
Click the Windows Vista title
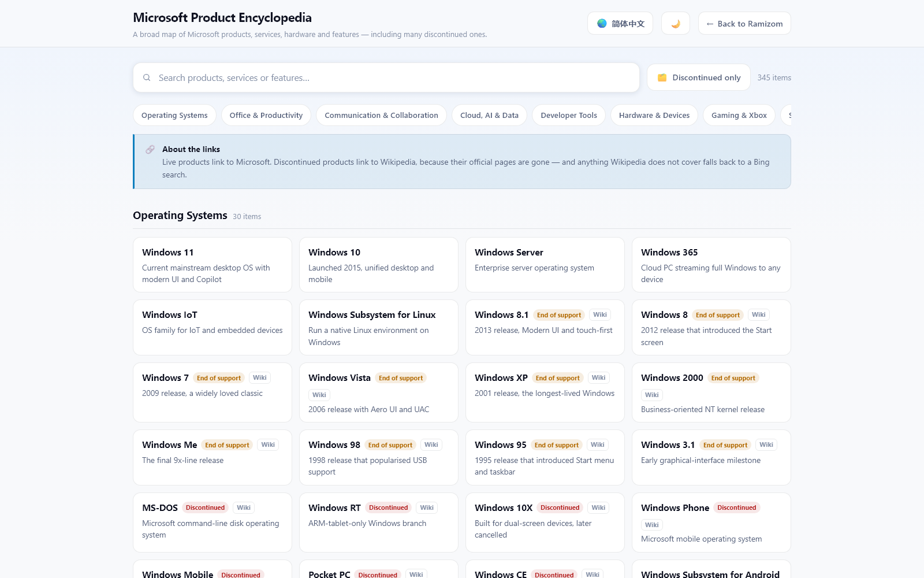[x=340, y=378]
